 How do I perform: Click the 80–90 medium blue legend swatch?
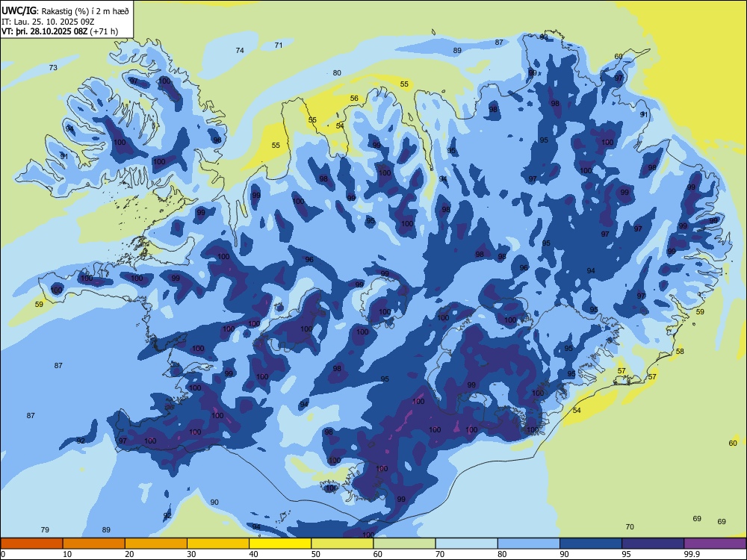coord(529,544)
